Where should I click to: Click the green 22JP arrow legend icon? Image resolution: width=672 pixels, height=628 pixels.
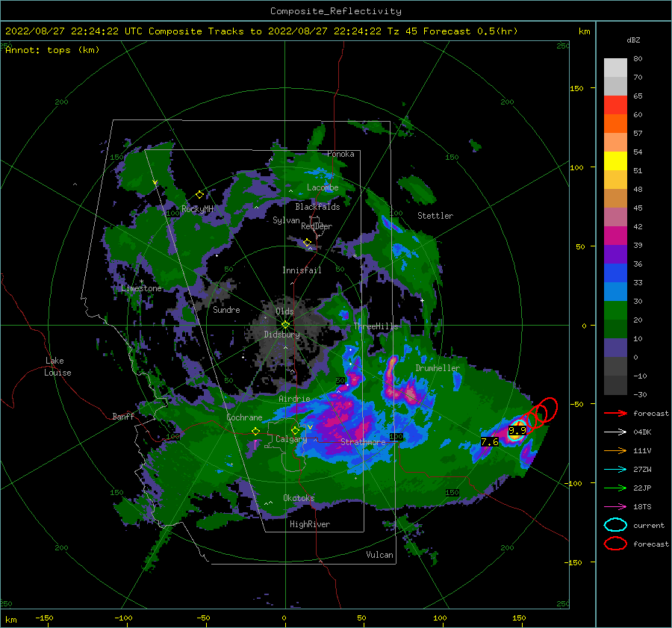click(615, 488)
